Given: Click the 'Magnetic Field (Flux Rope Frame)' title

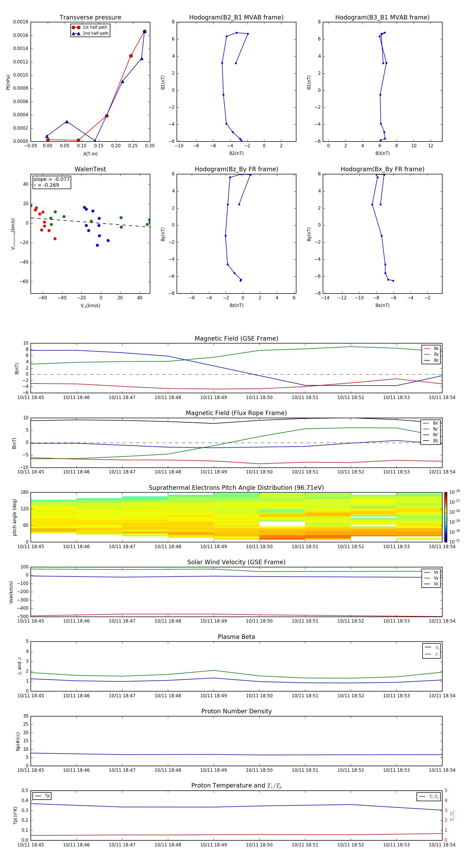Looking at the screenshot, I should click(236, 413).
